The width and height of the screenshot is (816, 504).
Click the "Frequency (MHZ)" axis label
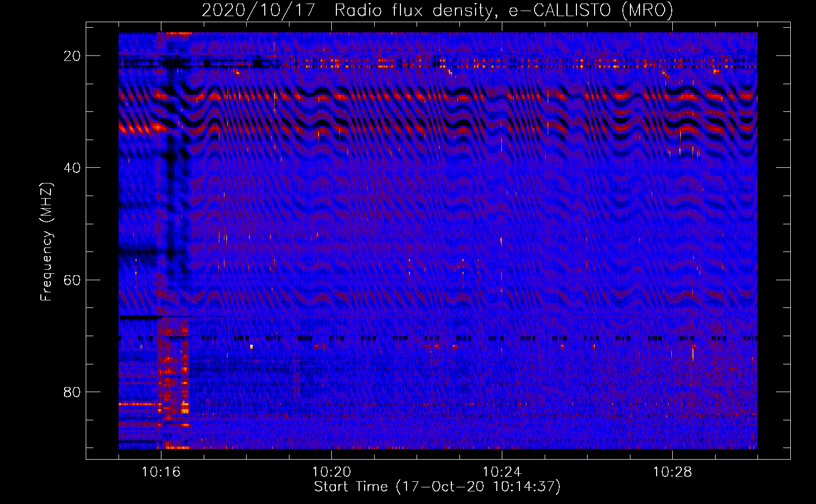pyautogui.click(x=46, y=242)
